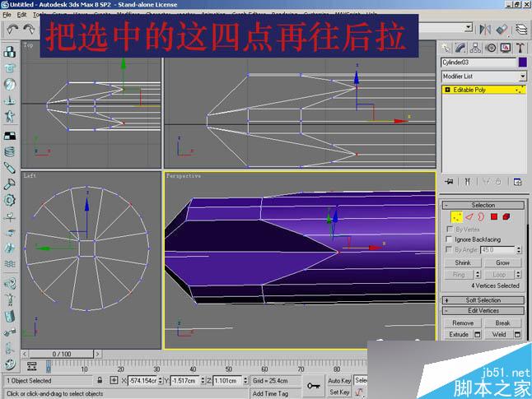The width and height of the screenshot is (532, 399).
Task: Click the Undo arrow in the main toolbar
Action: (x=13, y=30)
